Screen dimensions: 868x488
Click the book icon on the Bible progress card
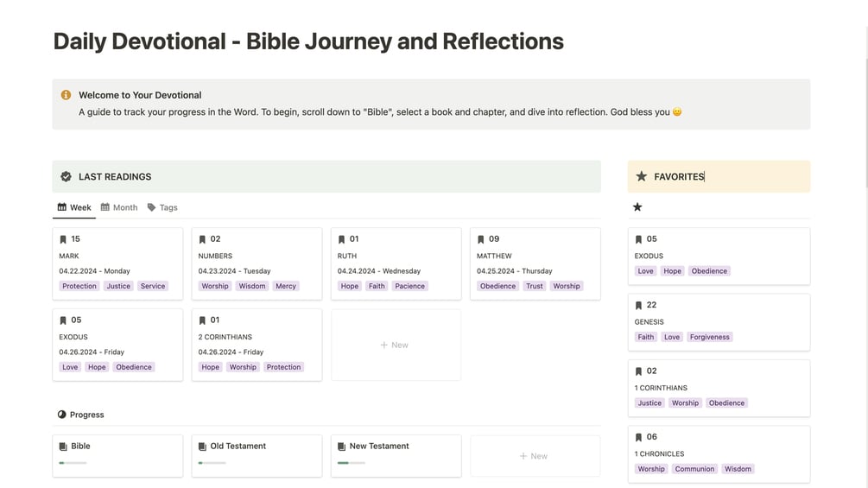point(63,447)
